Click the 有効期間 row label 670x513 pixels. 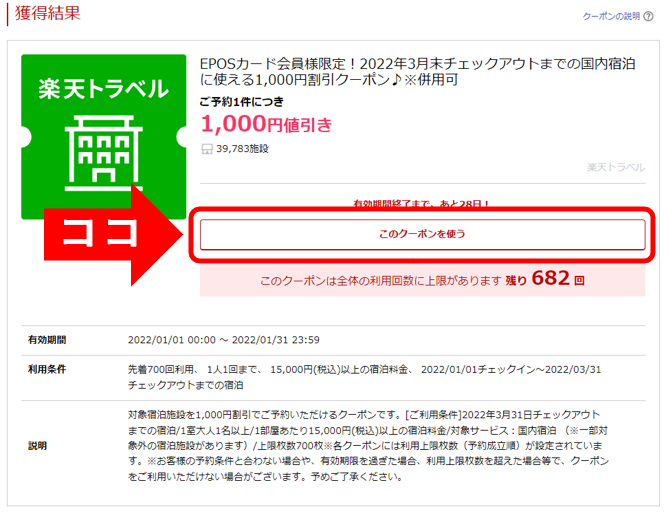[47, 340]
